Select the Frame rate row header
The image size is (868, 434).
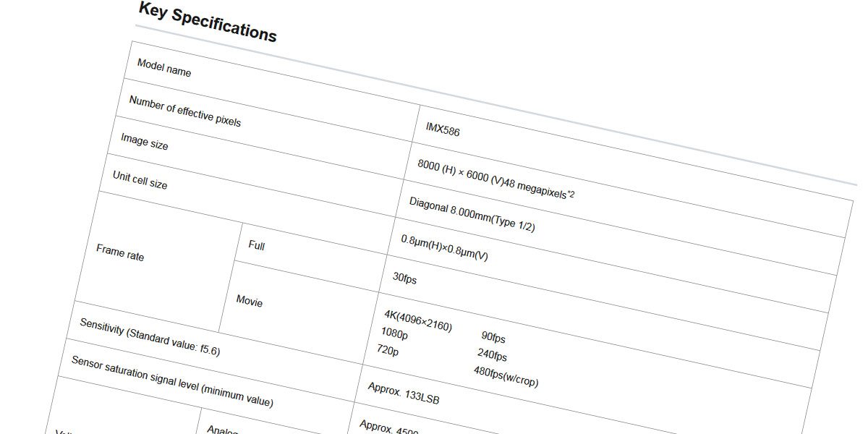[x=120, y=252]
